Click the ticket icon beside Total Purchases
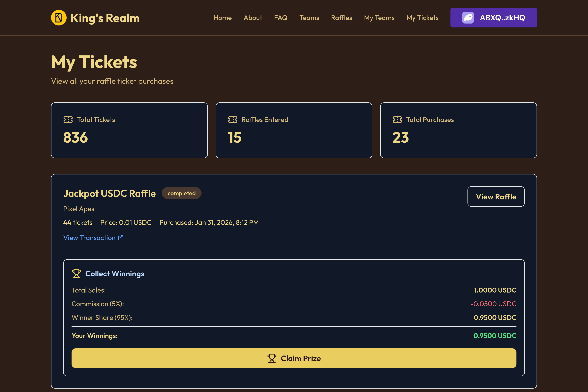Viewport: 588px width, 392px height. click(x=397, y=120)
